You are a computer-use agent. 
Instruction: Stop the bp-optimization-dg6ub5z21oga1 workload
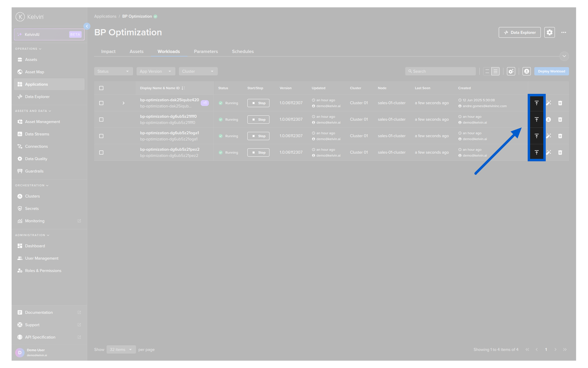[258, 136]
